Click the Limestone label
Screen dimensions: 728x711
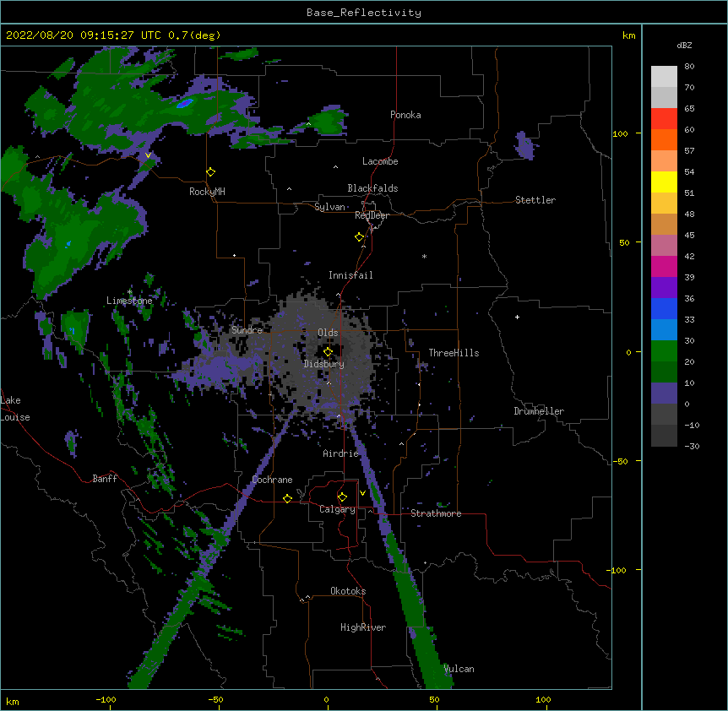129,301
